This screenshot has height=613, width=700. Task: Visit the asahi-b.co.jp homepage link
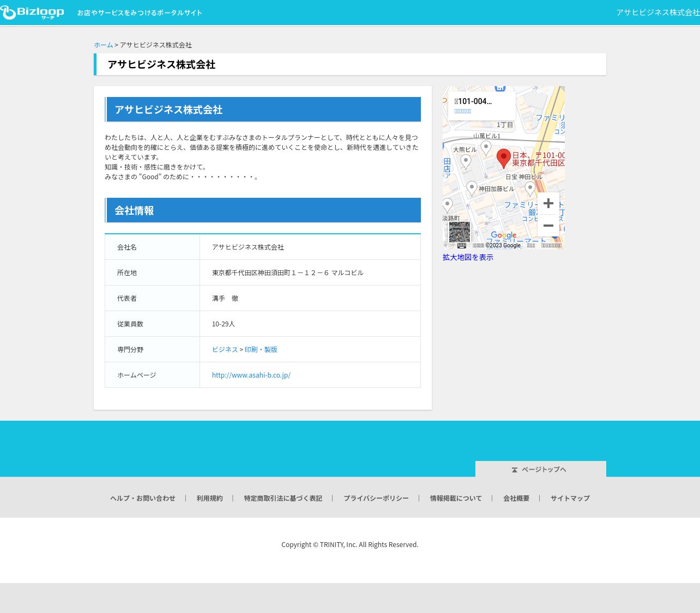coord(251,375)
